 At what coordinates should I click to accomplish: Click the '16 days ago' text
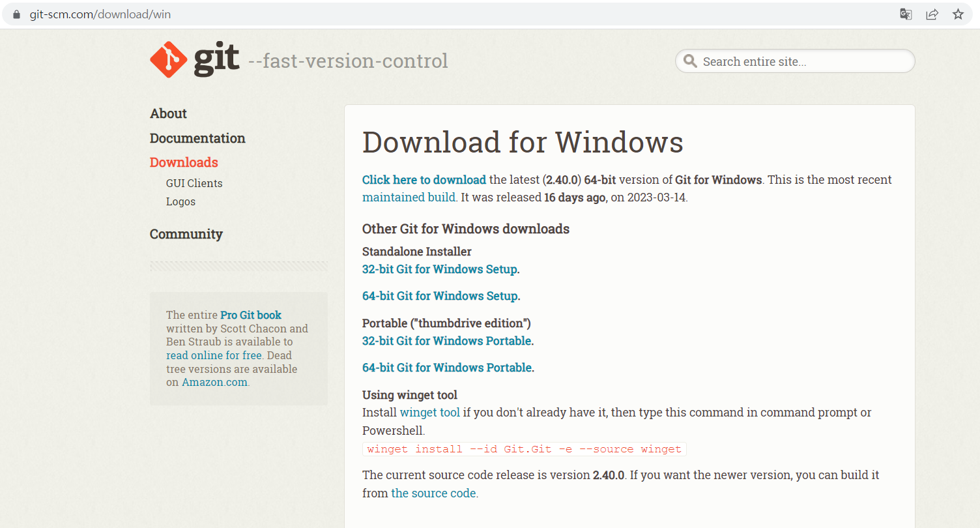(575, 197)
